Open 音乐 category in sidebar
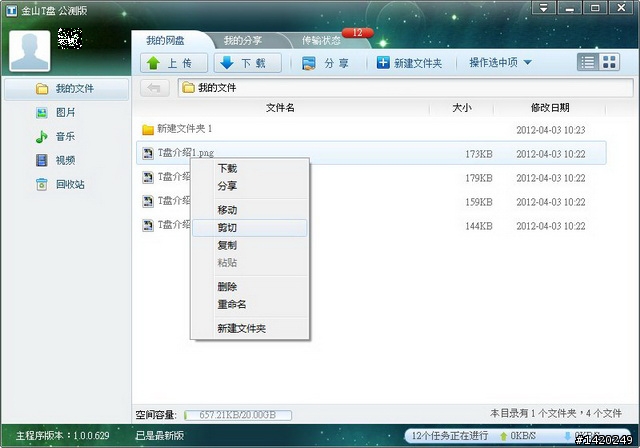 pos(65,136)
